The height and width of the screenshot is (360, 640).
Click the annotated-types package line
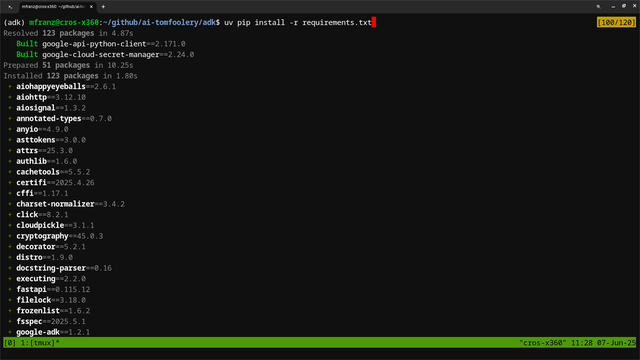tap(60, 118)
